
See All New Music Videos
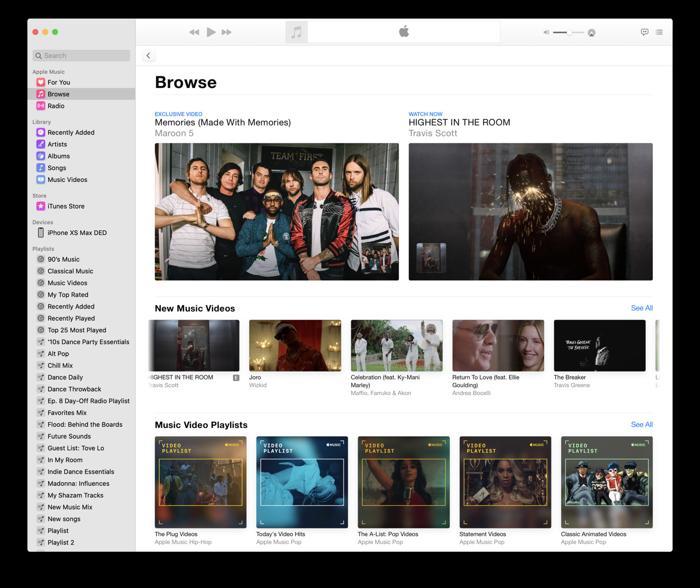[x=642, y=308]
